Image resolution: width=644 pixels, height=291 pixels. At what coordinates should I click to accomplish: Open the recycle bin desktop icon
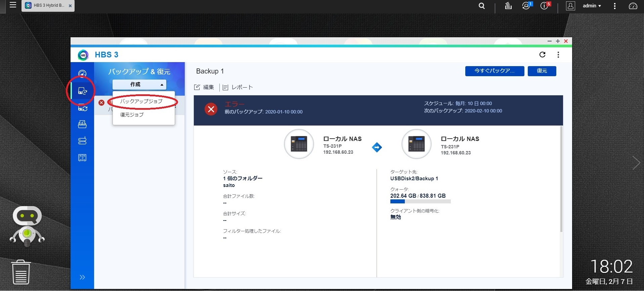21,272
